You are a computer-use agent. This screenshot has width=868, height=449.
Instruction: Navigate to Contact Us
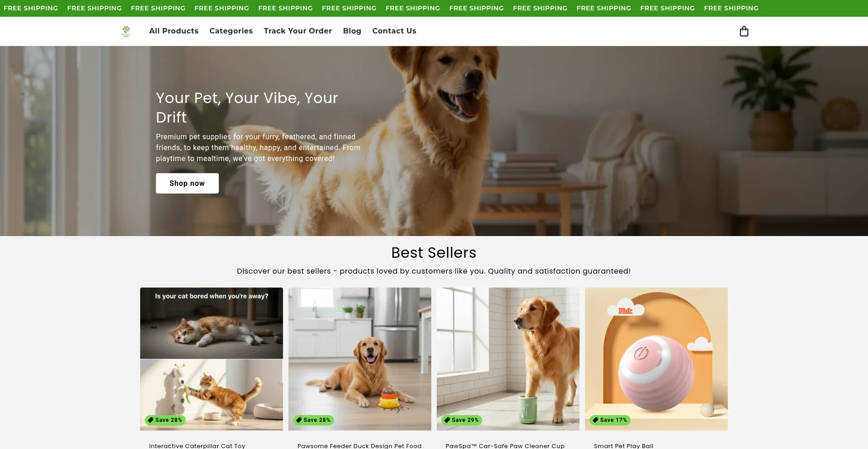tap(394, 31)
